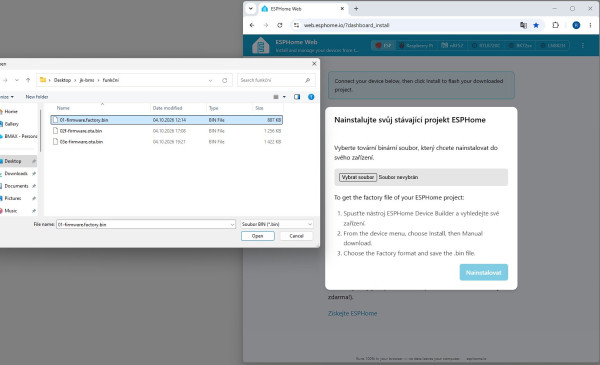Image resolution: width=600 pixels, height=365 pixels.
Task: Sort files by Size column
Action: click(259, 108)
